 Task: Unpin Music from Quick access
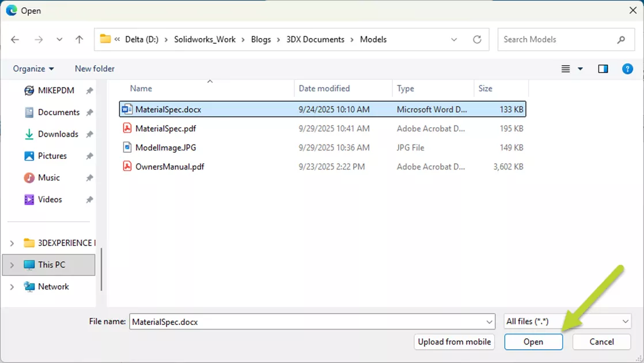tap(89, 177)
